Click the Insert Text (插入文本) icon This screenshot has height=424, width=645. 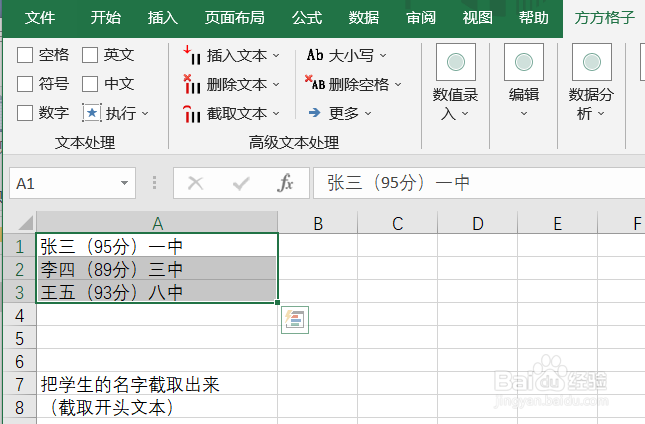pos(192,55)
